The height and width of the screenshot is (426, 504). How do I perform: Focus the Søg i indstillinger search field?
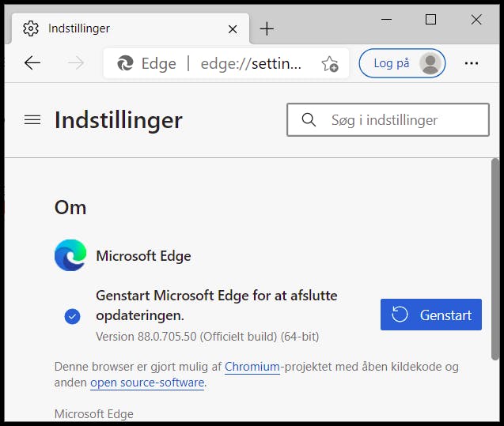point(388,120)
